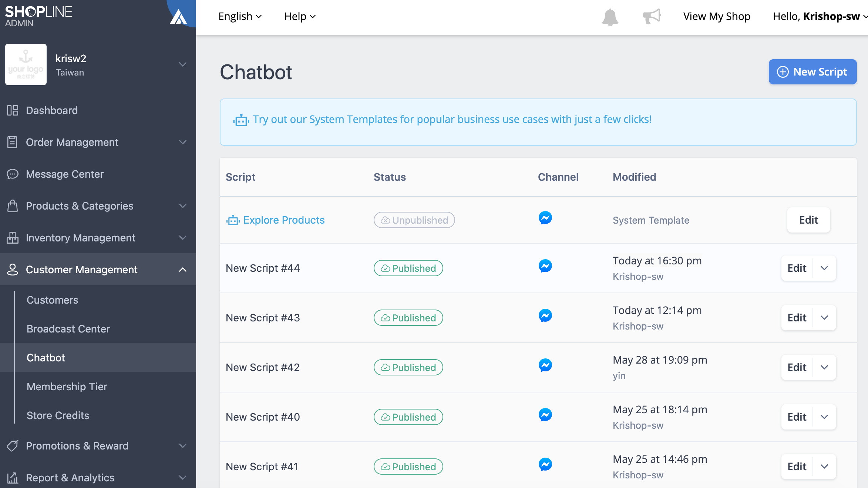The width and height of the screenshot is (868, 488).
Task: Open Store Credits submenu item
Action: click(x=58, y=415)
